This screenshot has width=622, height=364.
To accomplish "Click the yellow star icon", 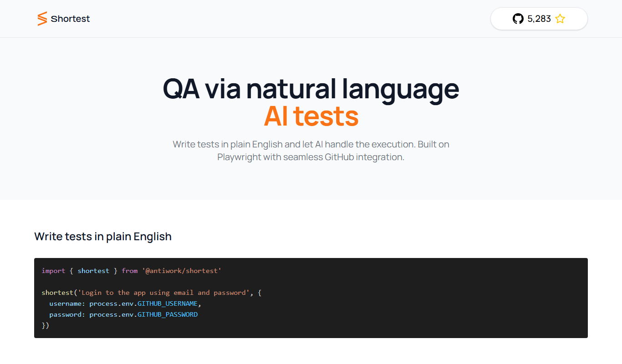I will (560, 19).
